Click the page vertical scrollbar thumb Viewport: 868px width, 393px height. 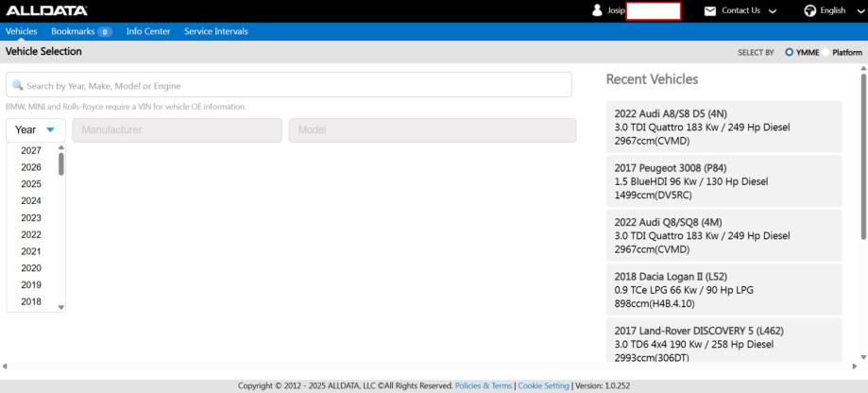coord(863,157)
